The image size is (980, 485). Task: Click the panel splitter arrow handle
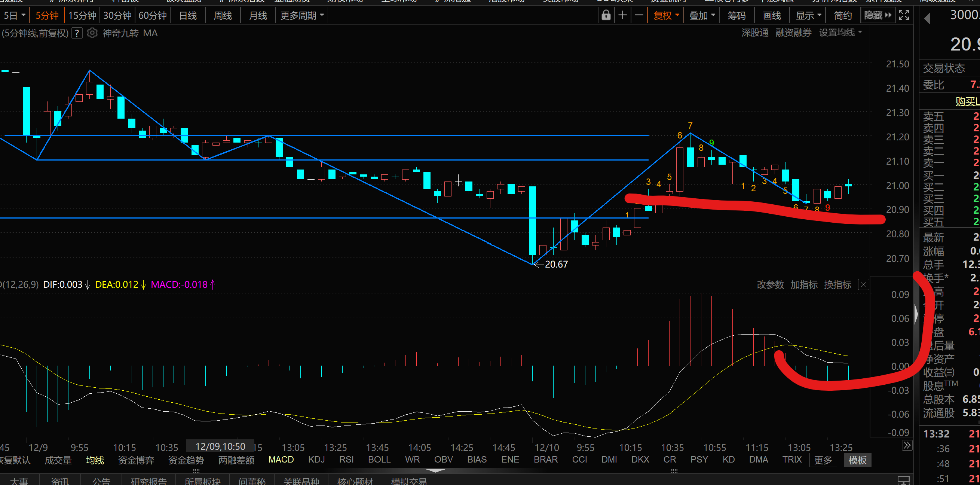click(x=916, y=315)
